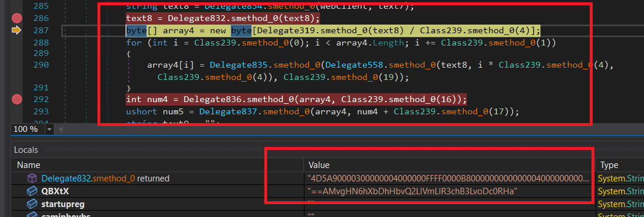
Task: Click the Type column header
Action: (x=610, y=165)
